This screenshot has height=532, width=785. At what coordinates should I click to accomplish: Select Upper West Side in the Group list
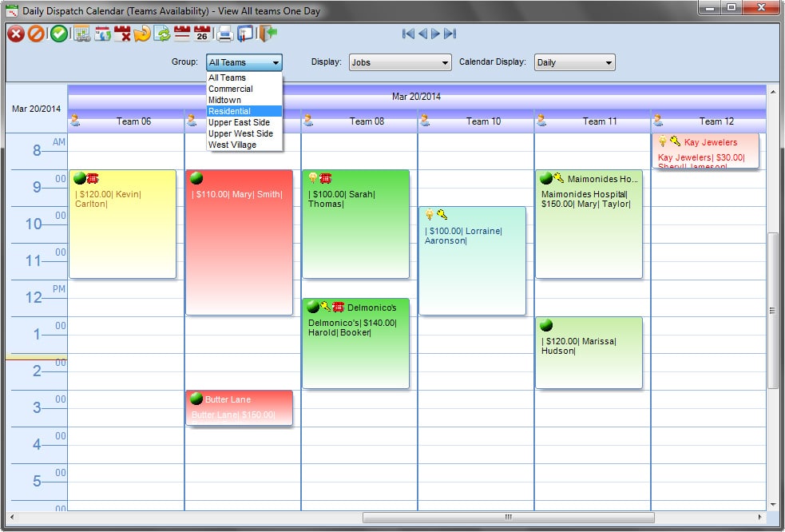click(244, 133)
